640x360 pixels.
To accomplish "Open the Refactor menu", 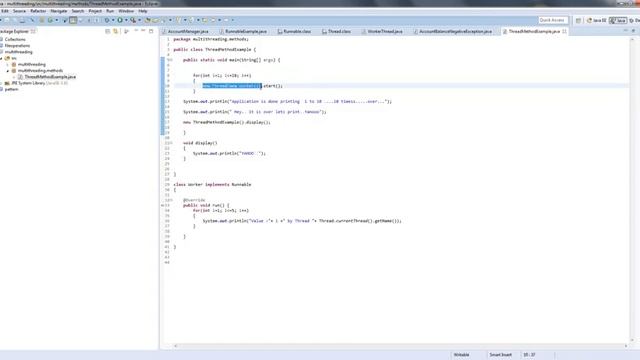I will (x=38, y=11).
